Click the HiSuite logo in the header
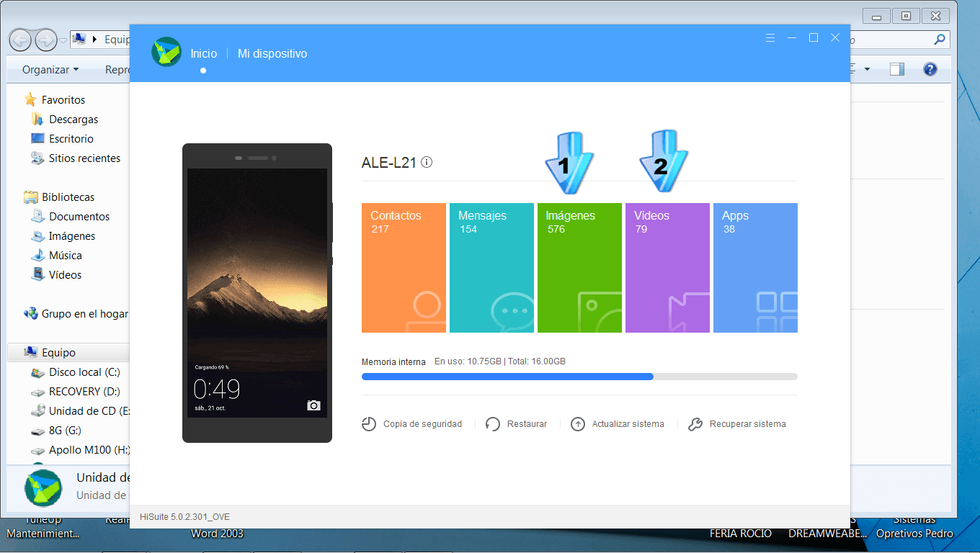980x553 pixels. click(166, 52)
